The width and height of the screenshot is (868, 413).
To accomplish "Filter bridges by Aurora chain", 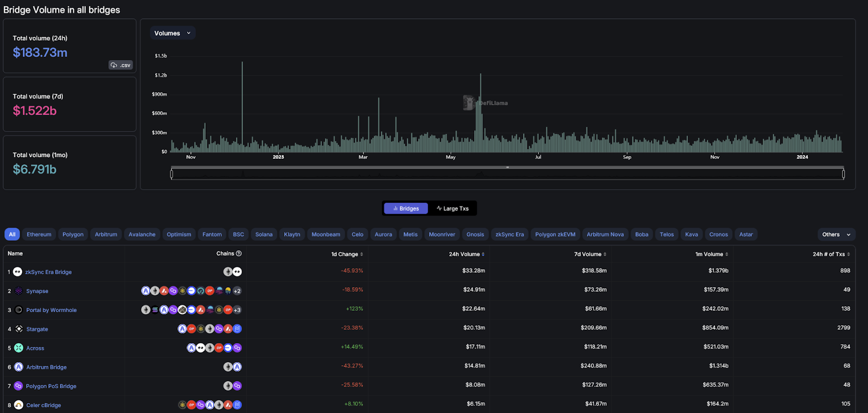I will point(384,235).
